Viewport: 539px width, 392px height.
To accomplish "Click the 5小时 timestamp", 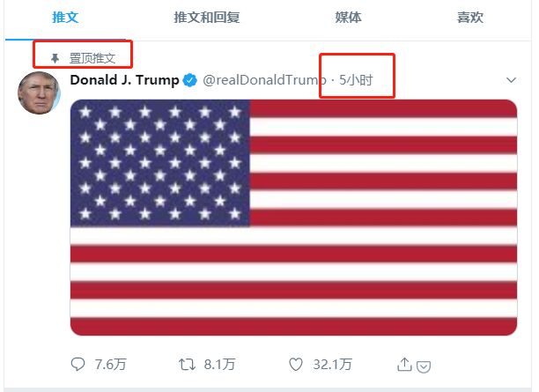I will (356, 80).
